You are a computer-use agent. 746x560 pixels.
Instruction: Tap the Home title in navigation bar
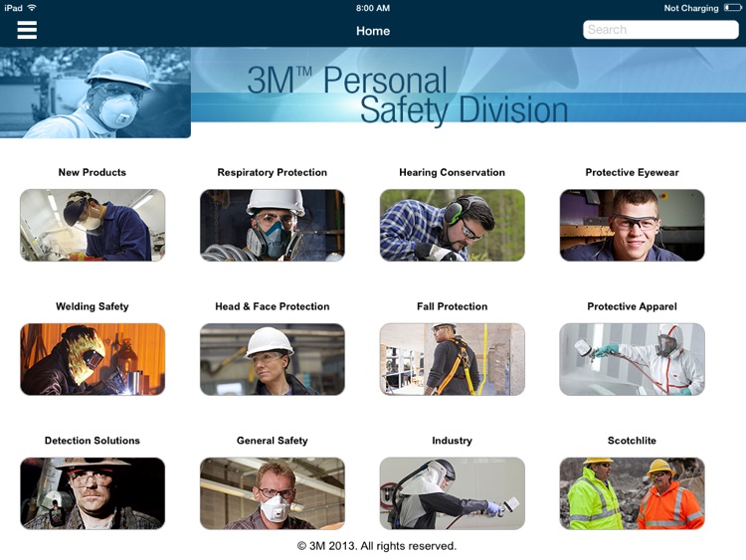pos(373,31)
